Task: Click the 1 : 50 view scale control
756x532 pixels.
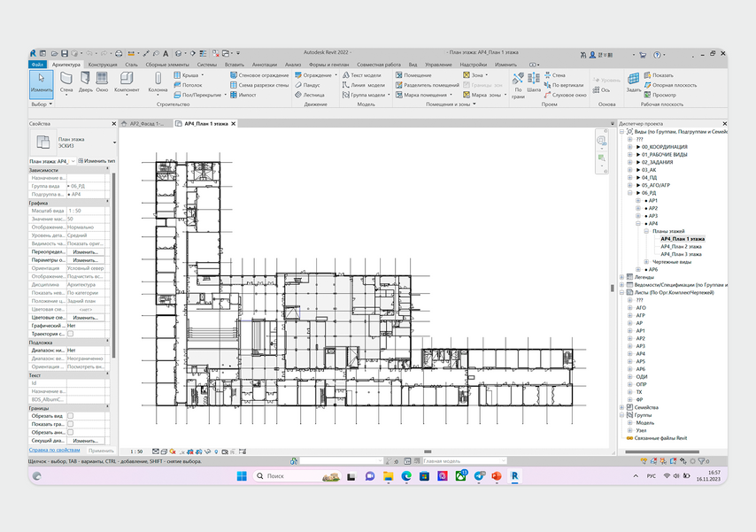Action: click(x=136, y=452)
